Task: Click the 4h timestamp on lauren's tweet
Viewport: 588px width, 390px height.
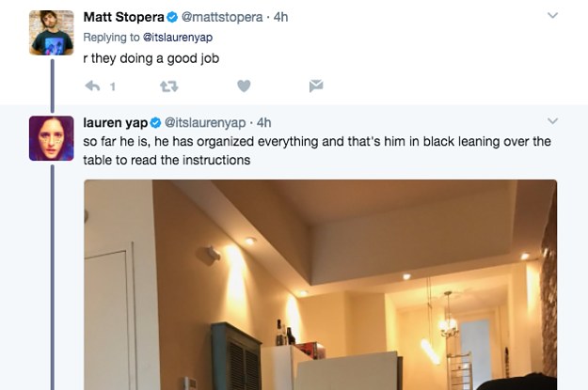Action: [x=264, y=123]
